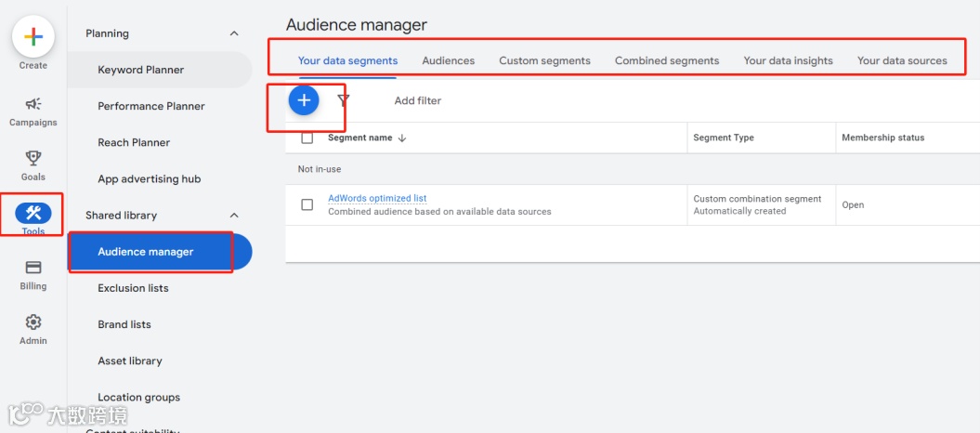Screen dimensions: 980x433
Task: Collapse the Planning section chevron
Action: pos(234,33)
